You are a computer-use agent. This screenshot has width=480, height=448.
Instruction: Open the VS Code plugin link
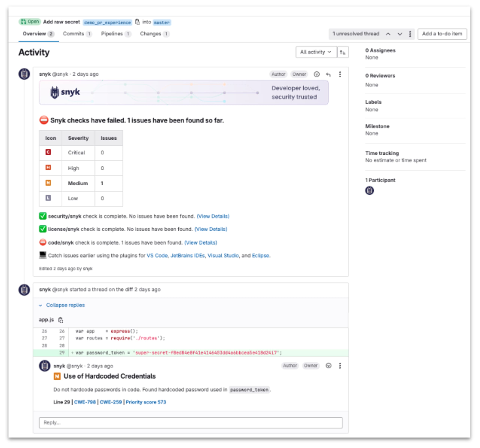pyautogui.click(x=157, y=256)
